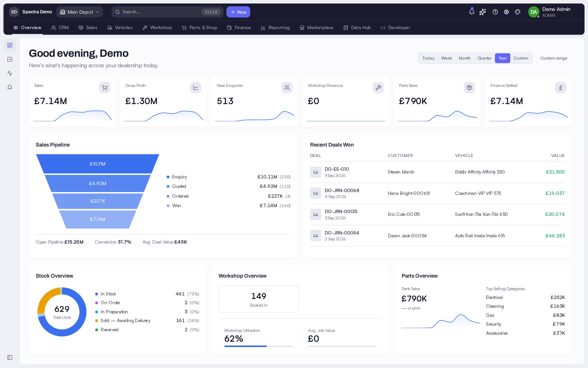Collapse sidebar with panel toggle icon
This screenshot has width=588, height=368.
click(10, 357)
